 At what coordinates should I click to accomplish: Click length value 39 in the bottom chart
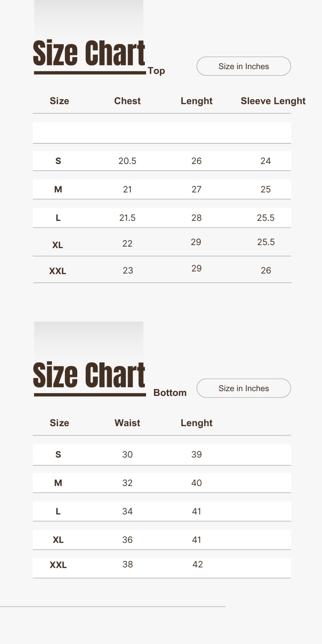tap(196, 454)
